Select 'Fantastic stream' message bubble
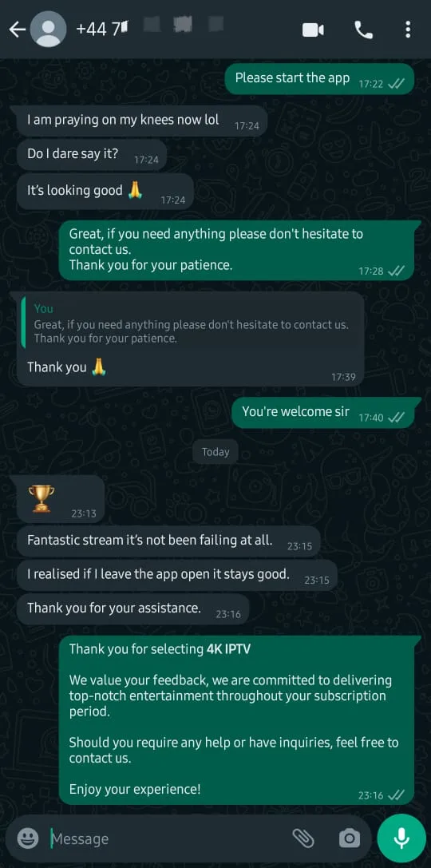This screenshot has height=868, width=431. [168, 541]
